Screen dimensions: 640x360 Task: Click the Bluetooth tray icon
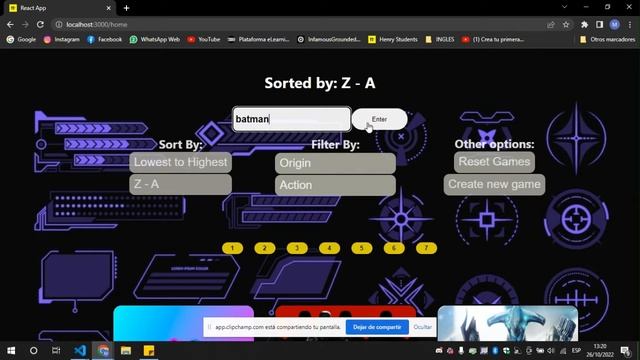click(495, 351)
